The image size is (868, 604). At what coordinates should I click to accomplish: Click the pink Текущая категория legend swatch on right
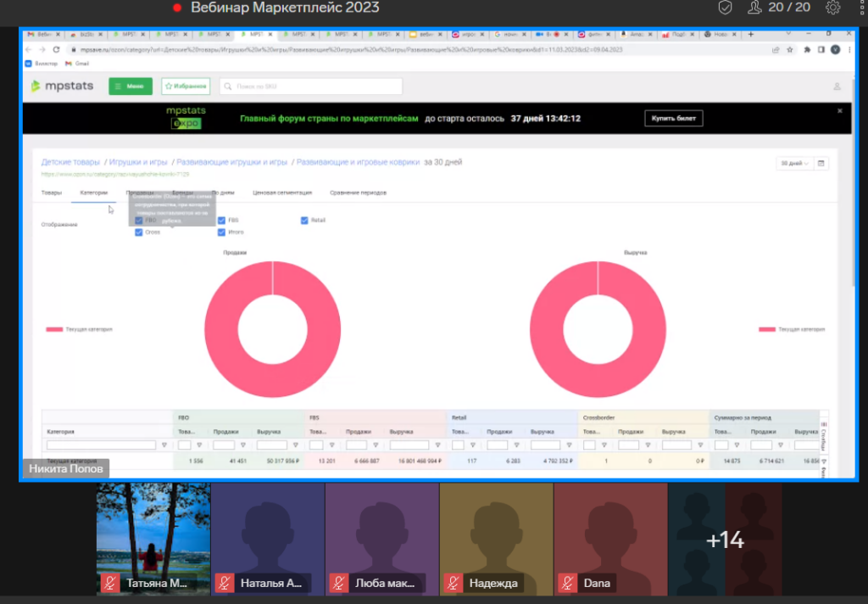tap(766, 329)
